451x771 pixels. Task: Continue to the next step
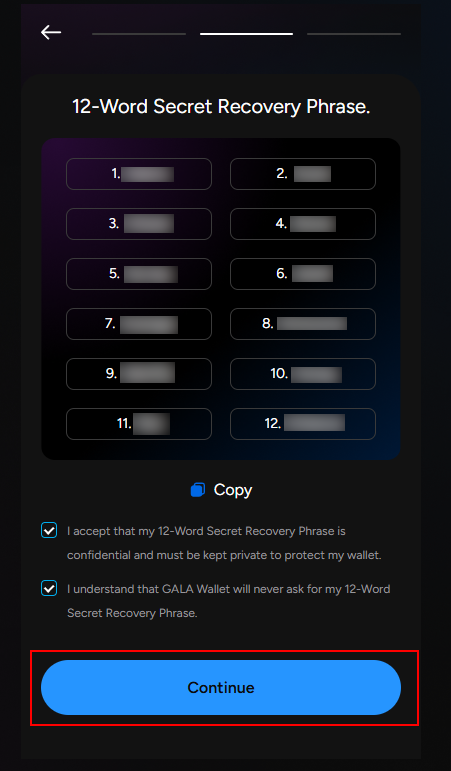point(221,687)
